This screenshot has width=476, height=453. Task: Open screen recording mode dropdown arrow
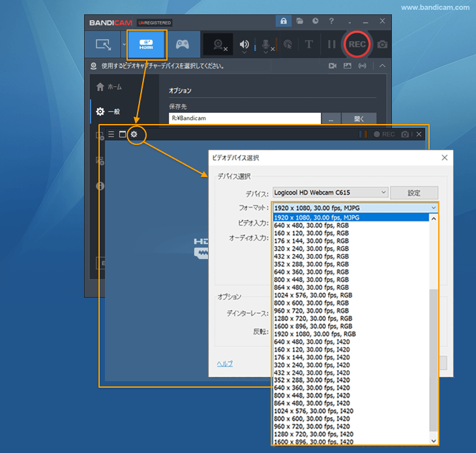pyautogui.click(x=124, y=44)
